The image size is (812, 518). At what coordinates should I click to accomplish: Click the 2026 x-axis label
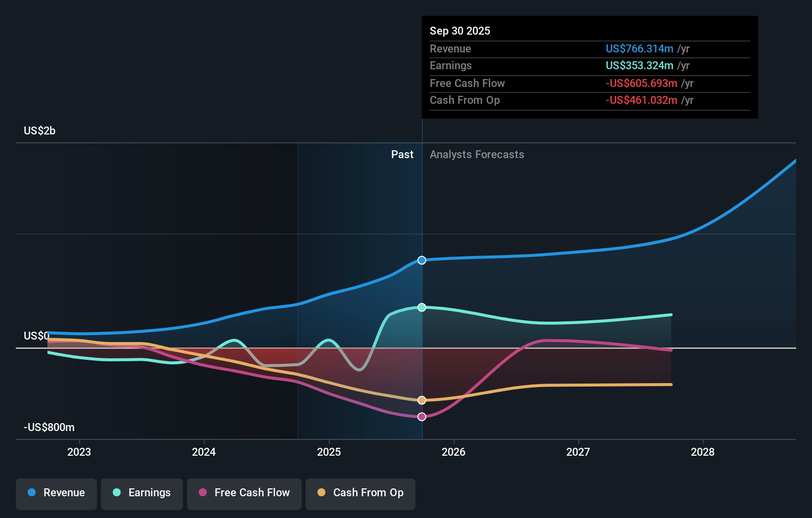[x=453, y=452]
